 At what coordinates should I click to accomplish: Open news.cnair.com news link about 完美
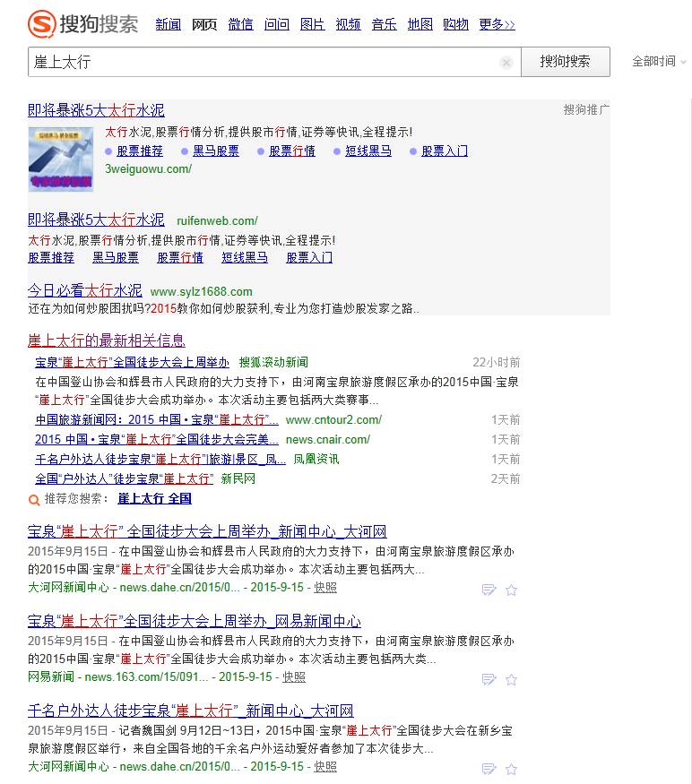click(x=157, y=440)
